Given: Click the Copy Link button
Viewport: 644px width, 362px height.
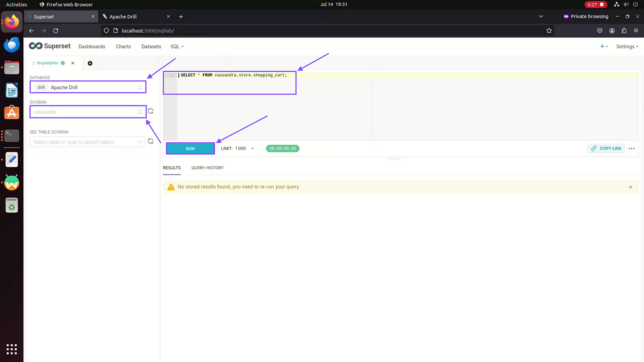Looking at the screenshot, I should pos(606,148).
